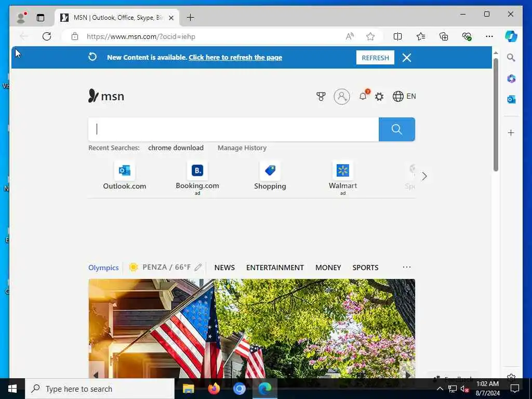Open Rewards trophy icon
This screenshot has height=399, width=532.
click(x=321, y=97)
